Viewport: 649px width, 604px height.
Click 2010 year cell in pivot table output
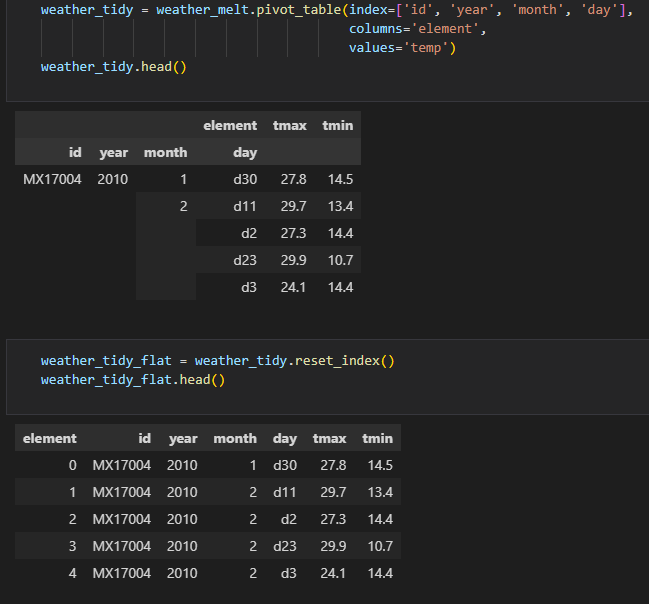[113, 179]
